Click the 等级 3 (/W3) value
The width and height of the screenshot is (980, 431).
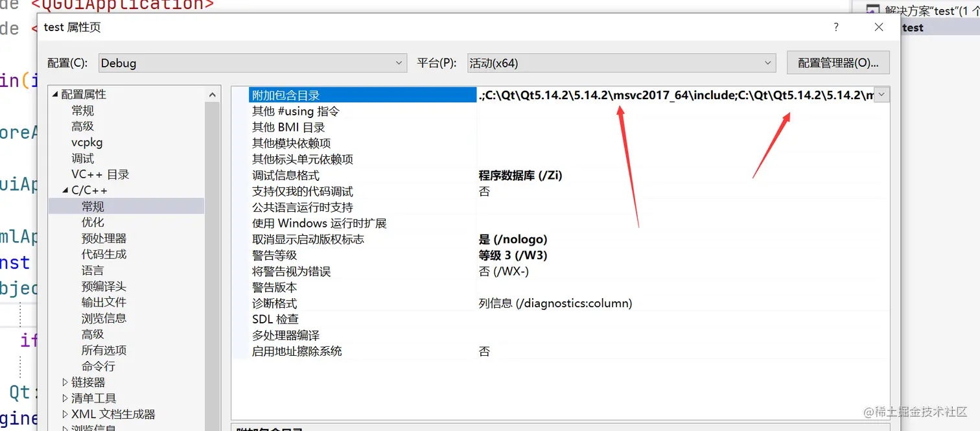513,255
